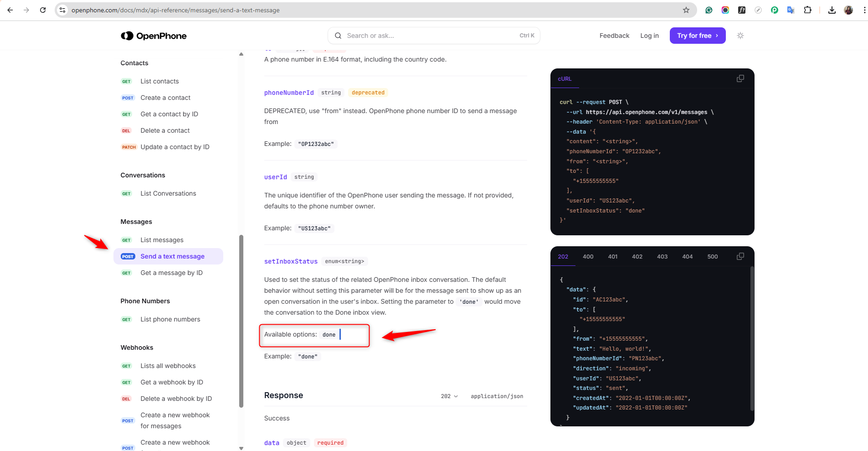868x451 pixels.
Task: Switch to the 404 response tab
Action: click(x=687, y=256)
